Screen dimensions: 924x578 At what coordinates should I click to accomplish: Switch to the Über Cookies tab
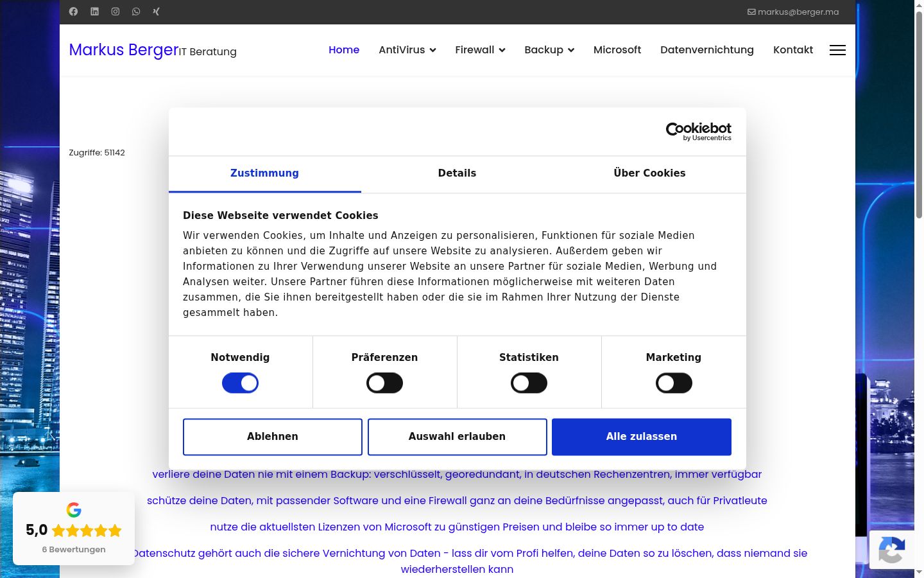(x=649, y=173)
